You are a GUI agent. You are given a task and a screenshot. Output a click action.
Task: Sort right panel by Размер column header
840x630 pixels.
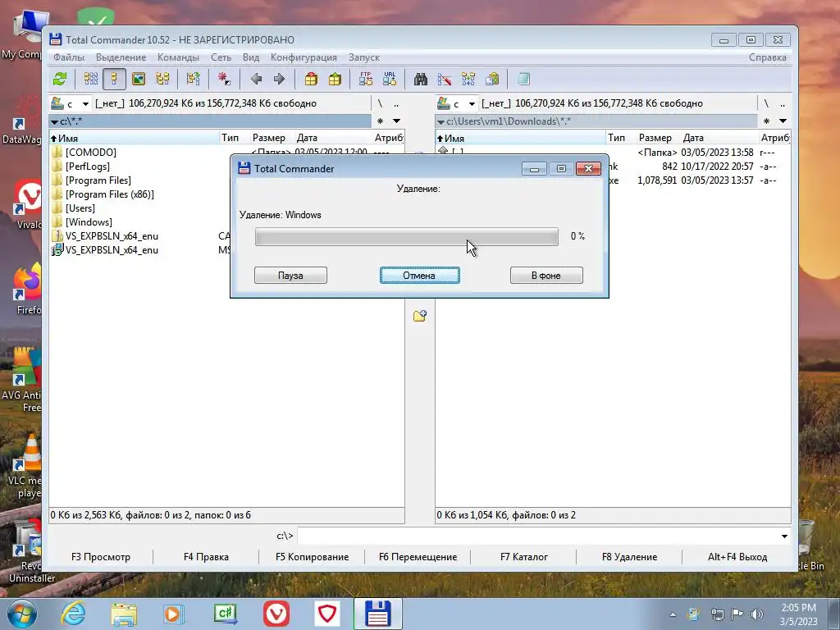click(655, 138)
